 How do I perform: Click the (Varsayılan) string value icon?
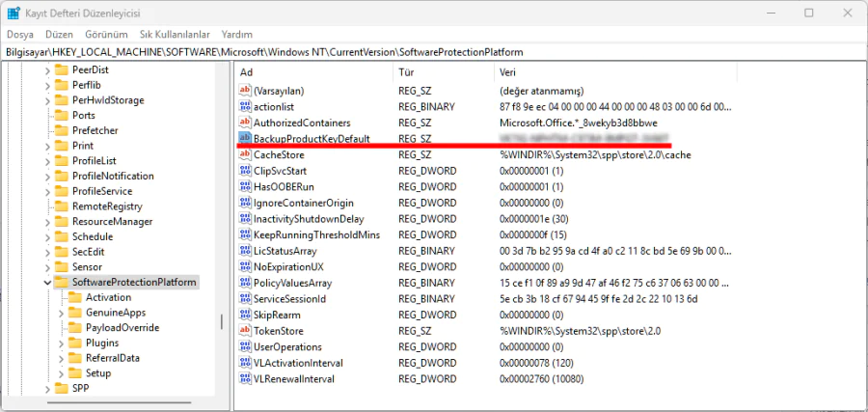pos(245,91)
